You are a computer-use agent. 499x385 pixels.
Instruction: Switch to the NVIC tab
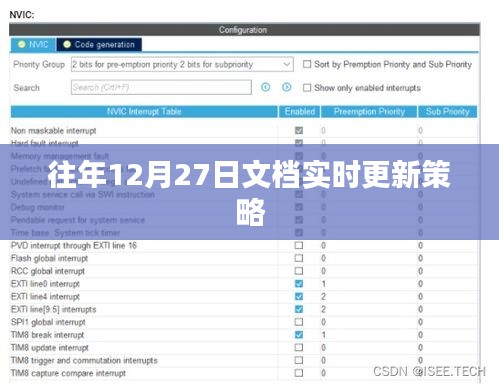(33, 44)
